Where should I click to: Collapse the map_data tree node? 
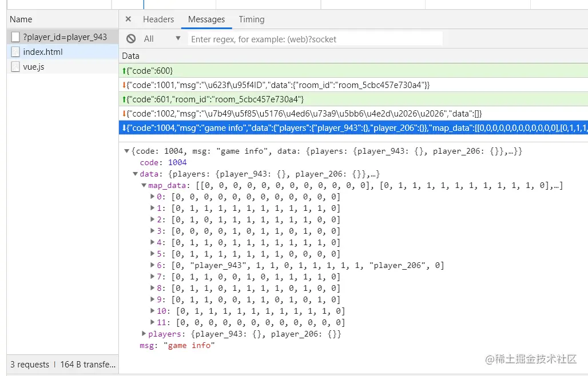144,186
